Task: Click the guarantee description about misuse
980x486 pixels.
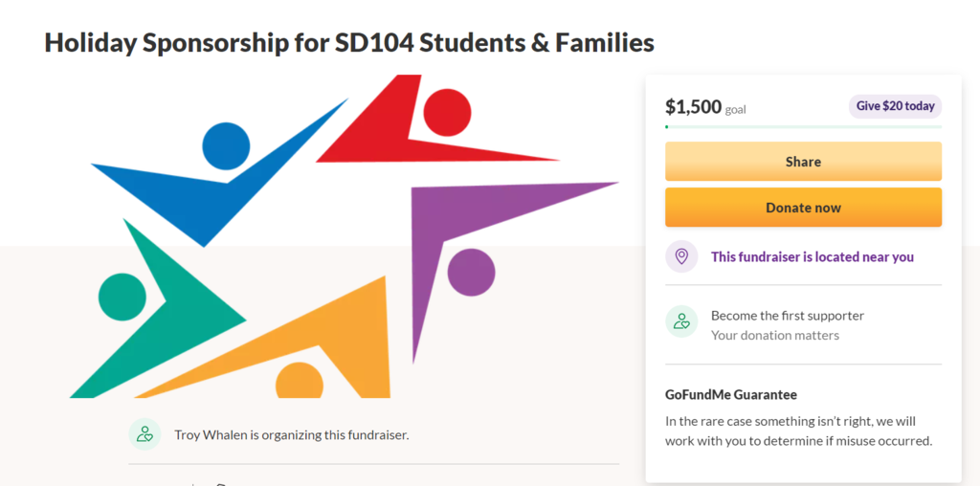Action: coord(799,431)
